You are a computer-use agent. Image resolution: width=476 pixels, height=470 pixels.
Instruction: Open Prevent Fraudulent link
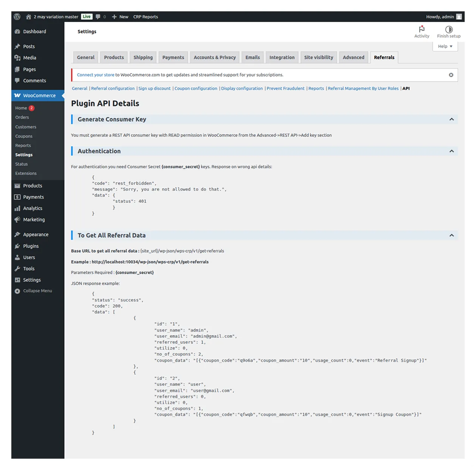pyautogui.click(x=286, y=88)
